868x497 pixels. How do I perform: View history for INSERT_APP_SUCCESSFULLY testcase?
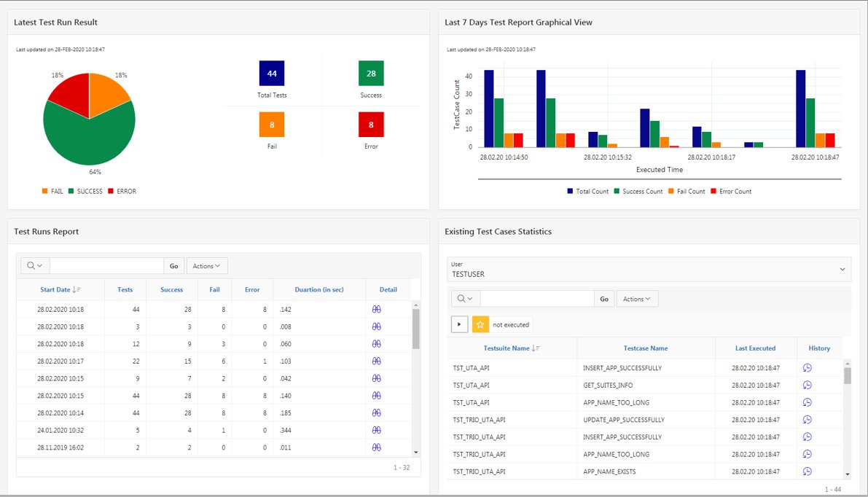pos(807,367)
